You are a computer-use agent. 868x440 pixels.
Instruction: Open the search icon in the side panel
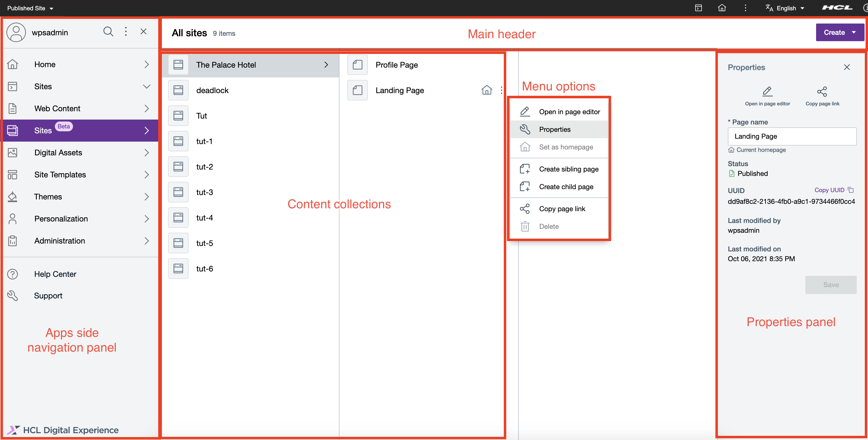(x=108, y=31)
